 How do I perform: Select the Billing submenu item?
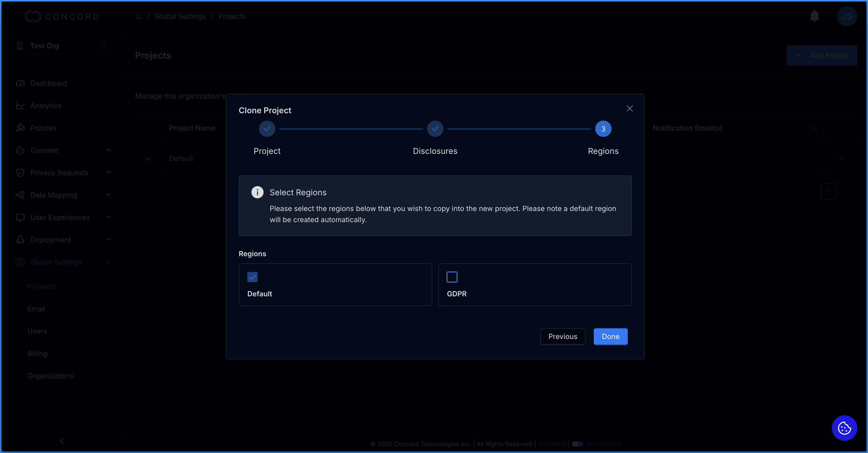click(37, 353)
